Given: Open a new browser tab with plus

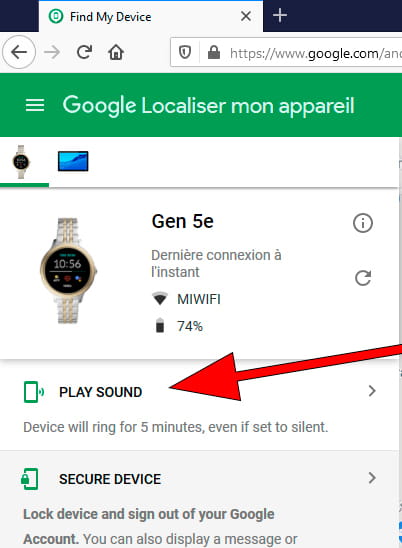Looking at the screenshot, I should point(280,16).
